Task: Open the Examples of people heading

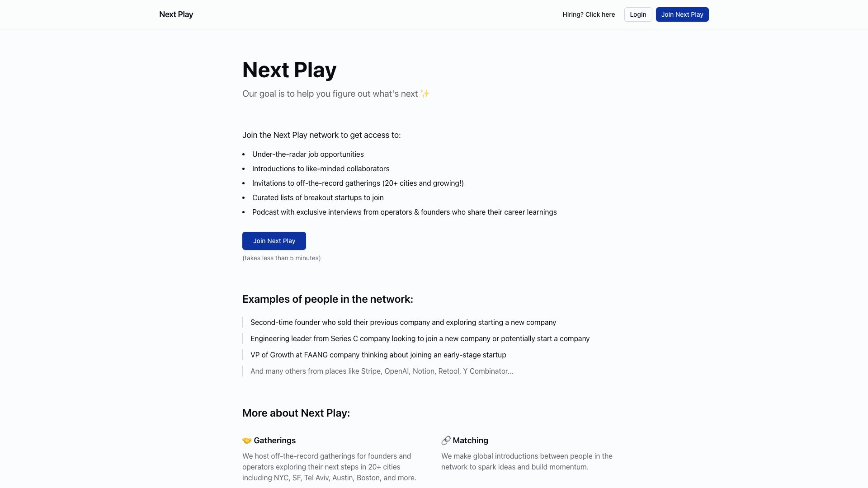Action: pyautogui.click(x=328, y=299)
